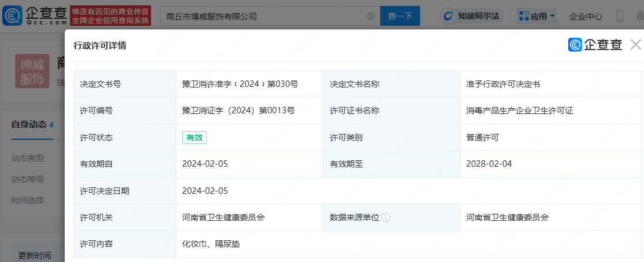Select the 动态类型 filter label

28,158
